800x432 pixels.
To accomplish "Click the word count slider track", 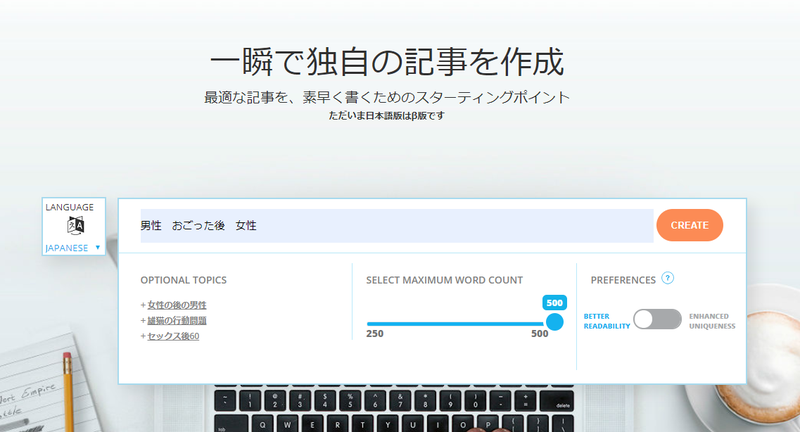I will coord(456,324).
